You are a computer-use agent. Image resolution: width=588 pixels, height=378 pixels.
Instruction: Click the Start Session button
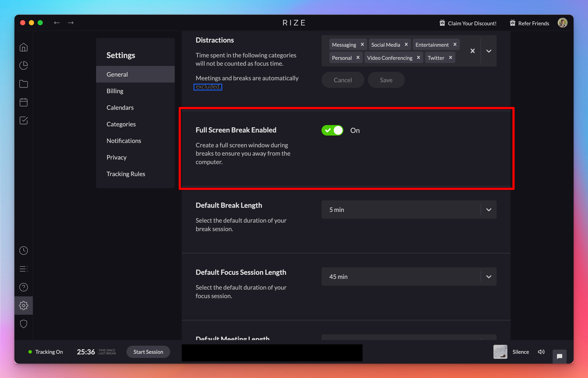point(148,352)
